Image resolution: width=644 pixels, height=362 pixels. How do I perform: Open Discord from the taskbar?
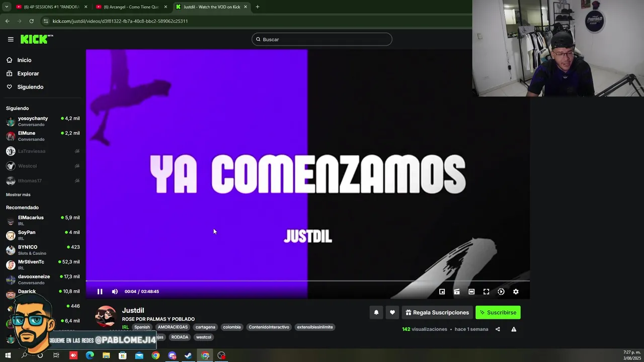click(x=172, y=355)
